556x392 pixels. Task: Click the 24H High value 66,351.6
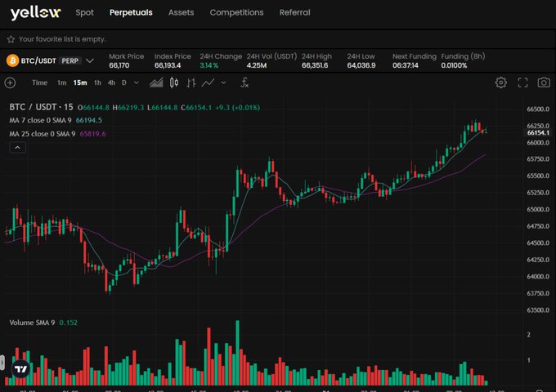pyautogui.click(x=315, y=65)
